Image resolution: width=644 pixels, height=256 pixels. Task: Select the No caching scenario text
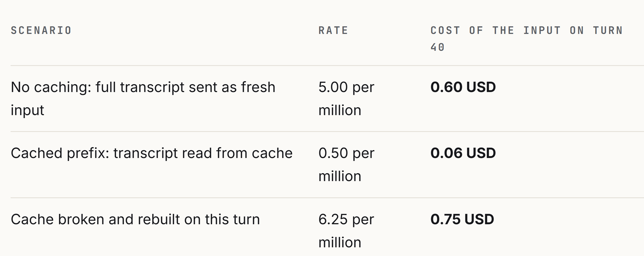pos(143,99)
